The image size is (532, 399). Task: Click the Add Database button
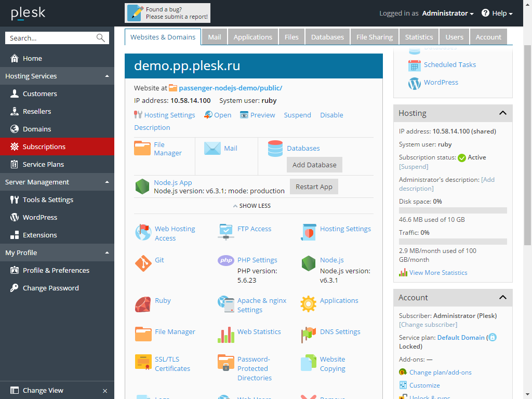tap(314, 165)
